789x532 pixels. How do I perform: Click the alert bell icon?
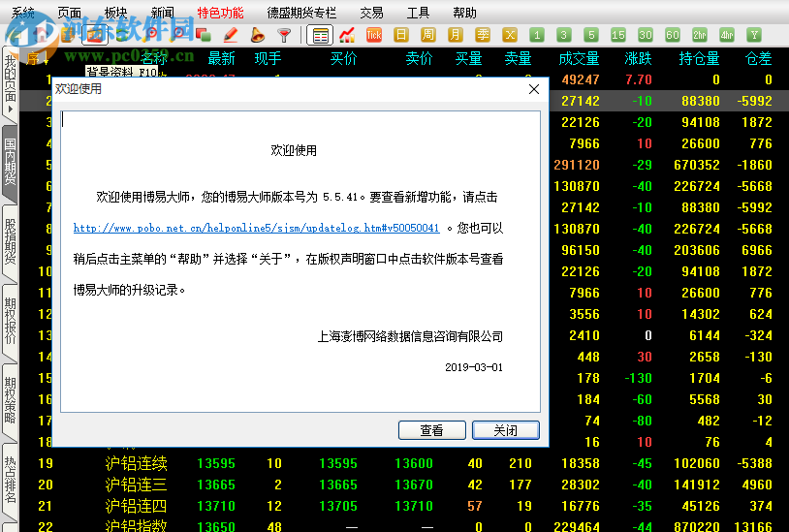[257, 35]
